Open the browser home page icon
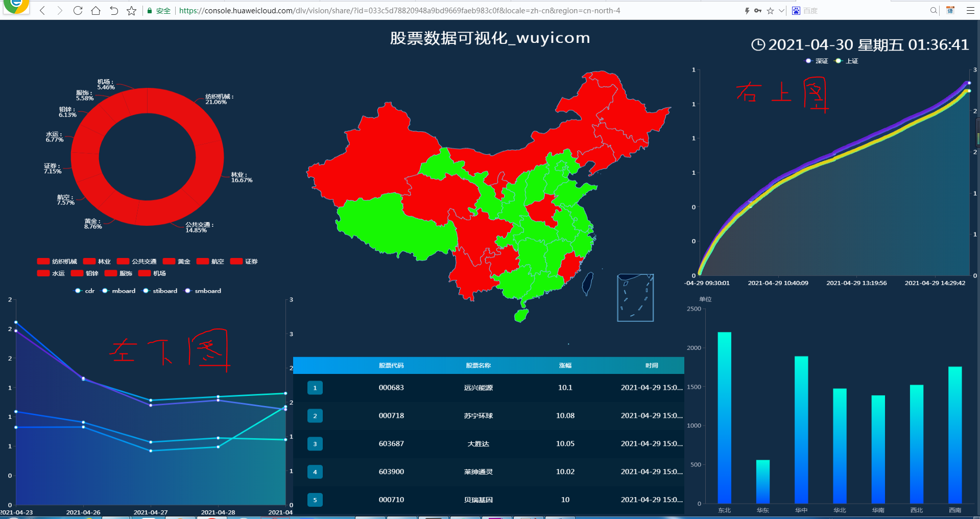 coord(95,10)
